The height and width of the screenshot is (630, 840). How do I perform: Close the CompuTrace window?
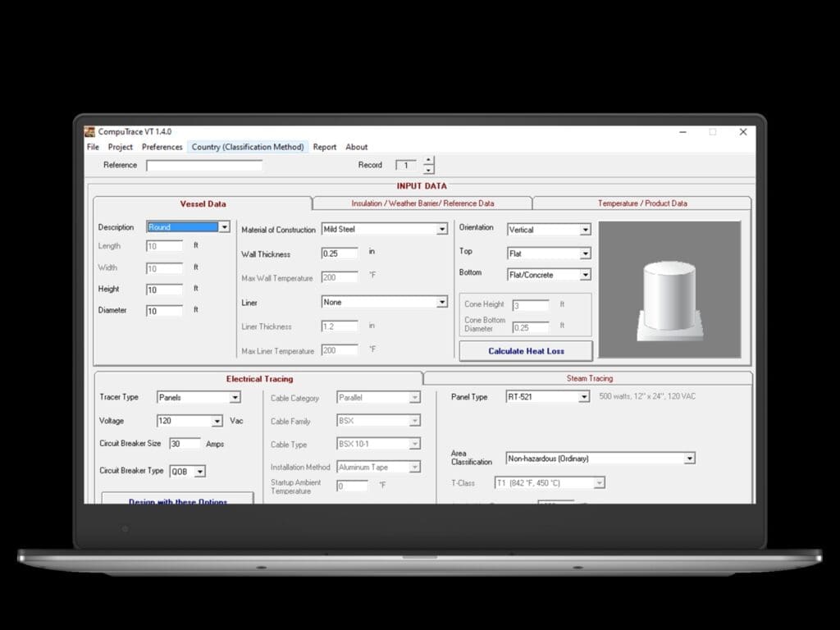[x=743, y=132]
